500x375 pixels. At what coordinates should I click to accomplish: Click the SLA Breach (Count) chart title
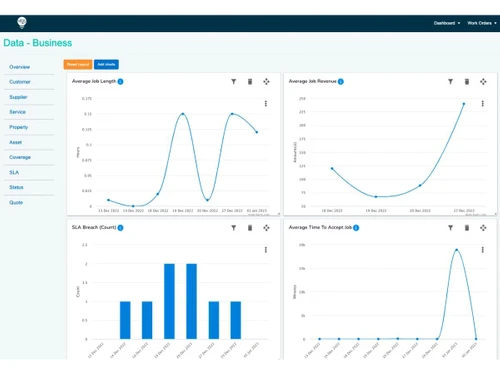[x=94, y=227]
